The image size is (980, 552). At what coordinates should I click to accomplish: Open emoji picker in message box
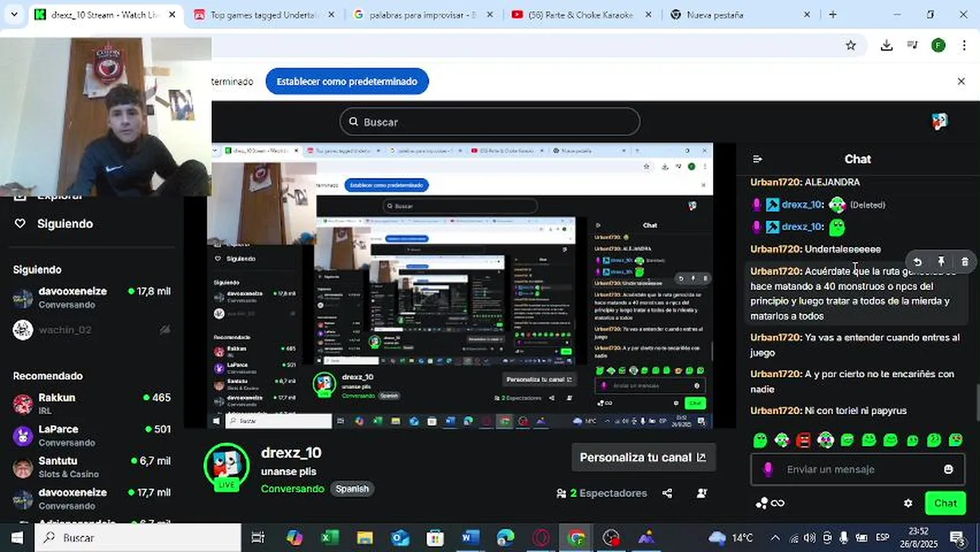[x=949, y=469]
